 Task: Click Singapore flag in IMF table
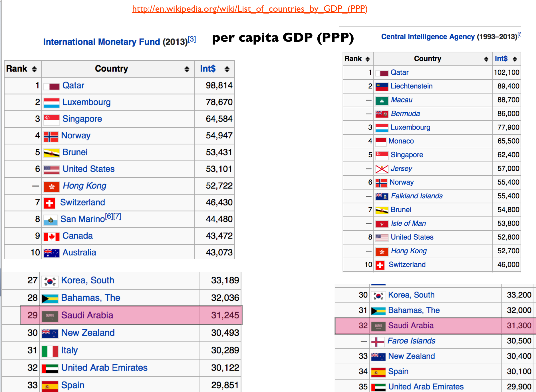(52, 120)
